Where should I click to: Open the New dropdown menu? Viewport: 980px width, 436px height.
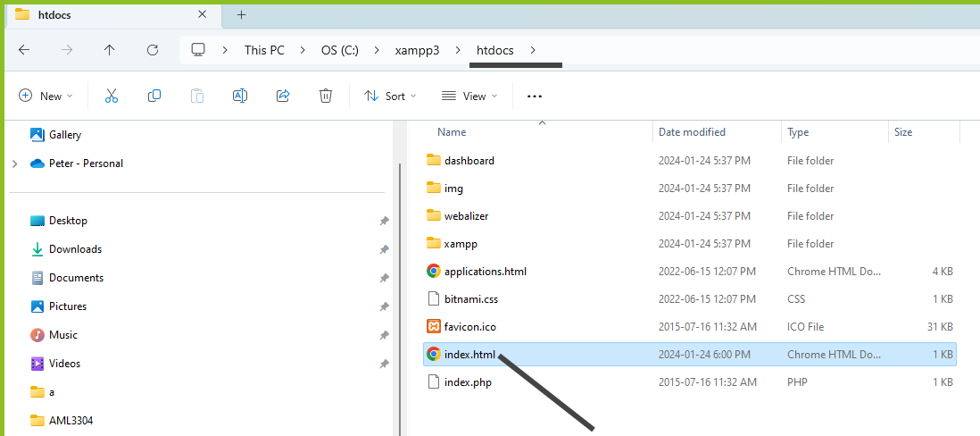(46, 96)
